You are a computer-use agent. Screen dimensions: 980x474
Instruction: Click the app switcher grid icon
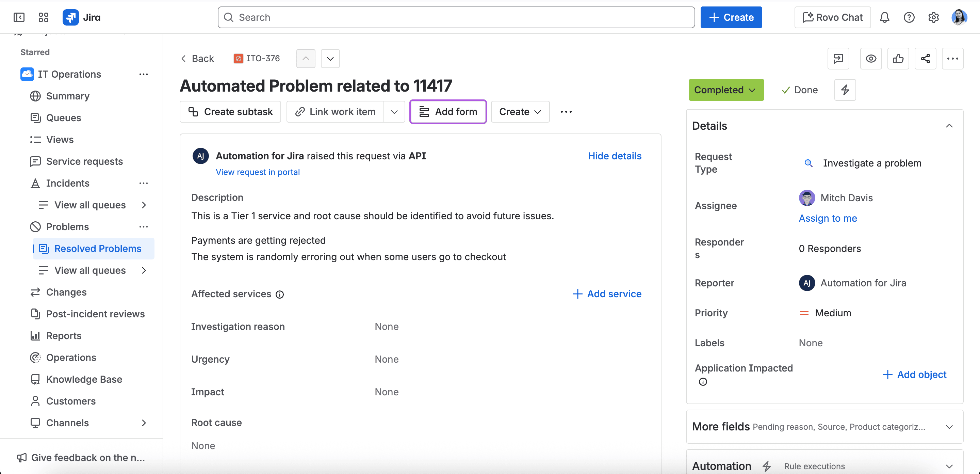click(x=43, y=17)
